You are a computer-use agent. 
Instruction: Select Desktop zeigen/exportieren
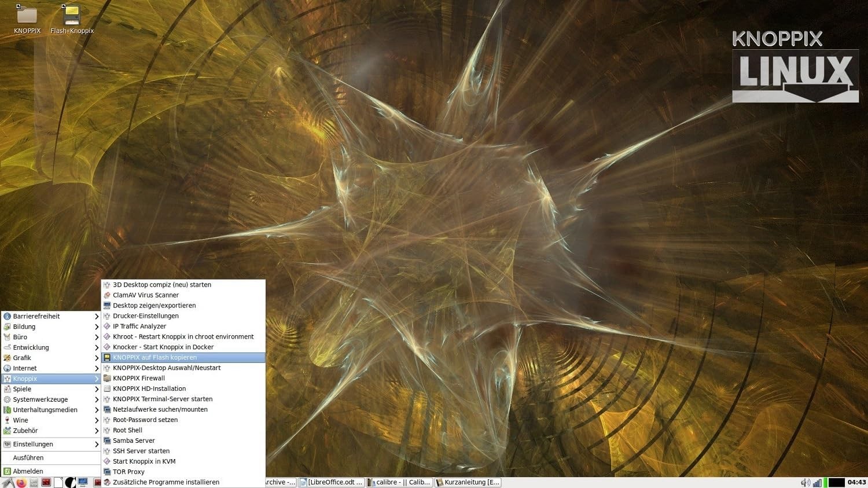coord(183,306)
